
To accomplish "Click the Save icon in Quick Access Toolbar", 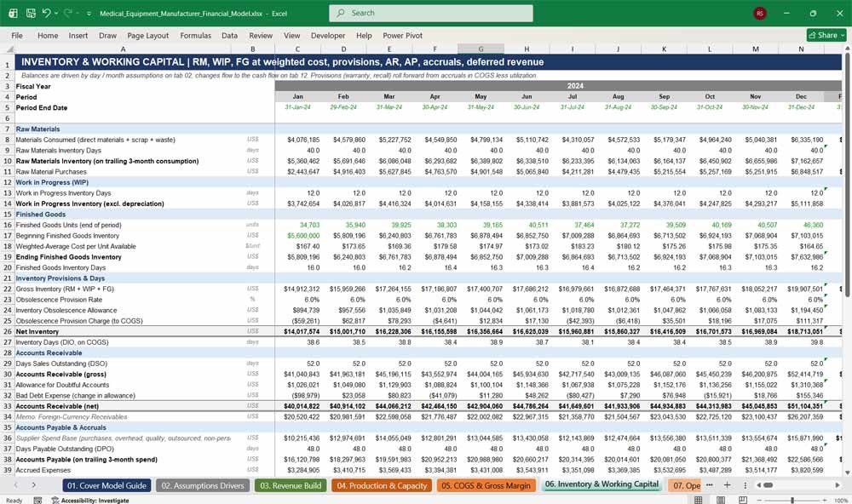I will point(31,13).
